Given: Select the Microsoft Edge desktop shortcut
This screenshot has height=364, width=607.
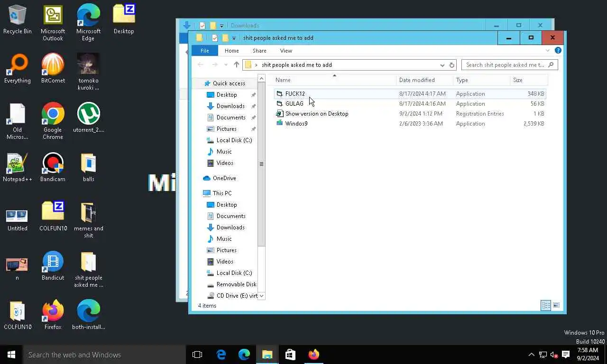Looking at the screenshot, I should coord(88,23).
